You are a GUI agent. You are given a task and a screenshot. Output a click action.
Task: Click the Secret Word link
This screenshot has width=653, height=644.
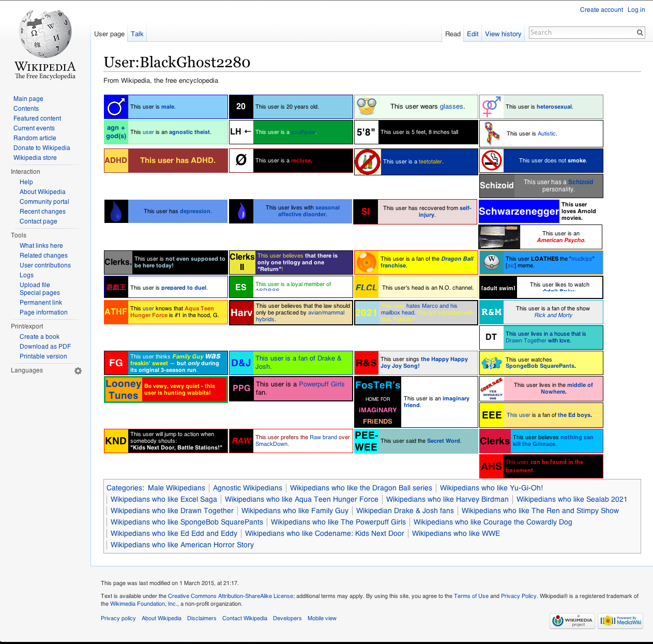click(444, 441)
